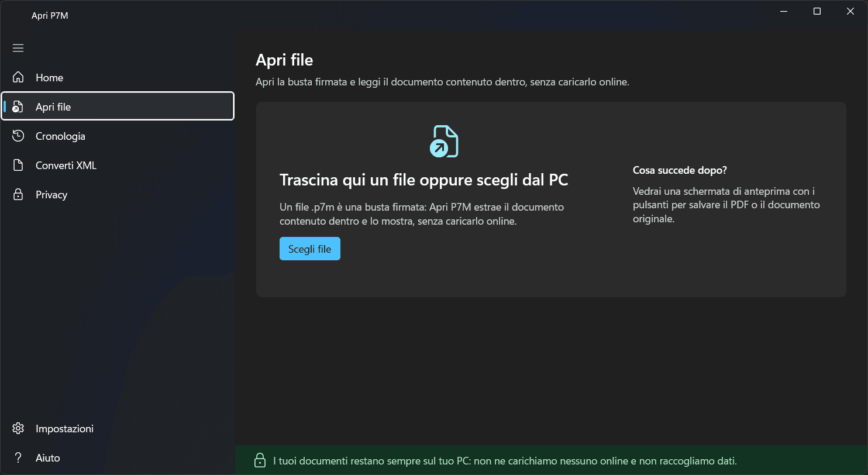The image size is (868, 475).
Task: Click the 'Un file .p7m è una busta firmata' description
Action: tap(422, 214)
